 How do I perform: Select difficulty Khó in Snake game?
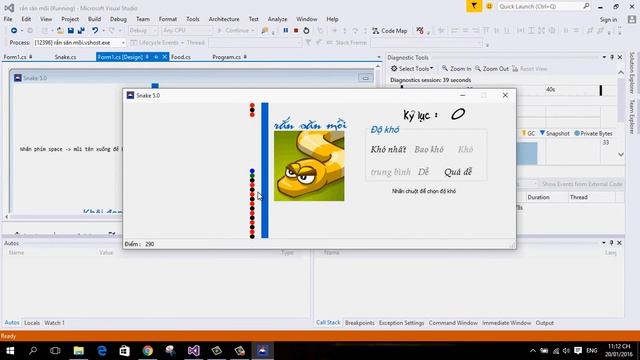(465, 149)
